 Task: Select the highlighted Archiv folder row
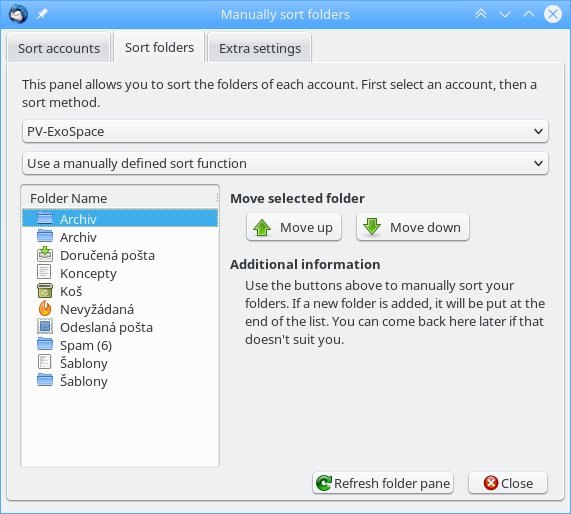(120, 219)
